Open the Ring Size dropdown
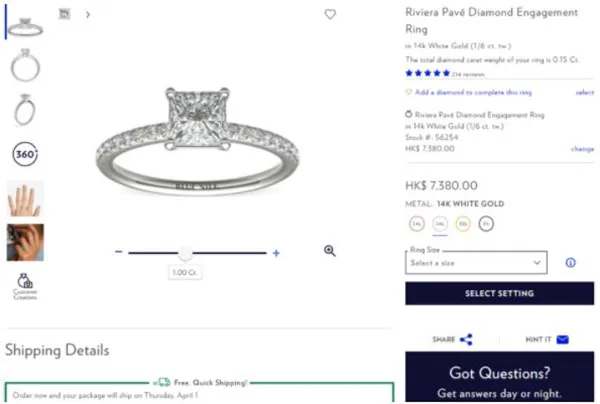 coord(476,263)
